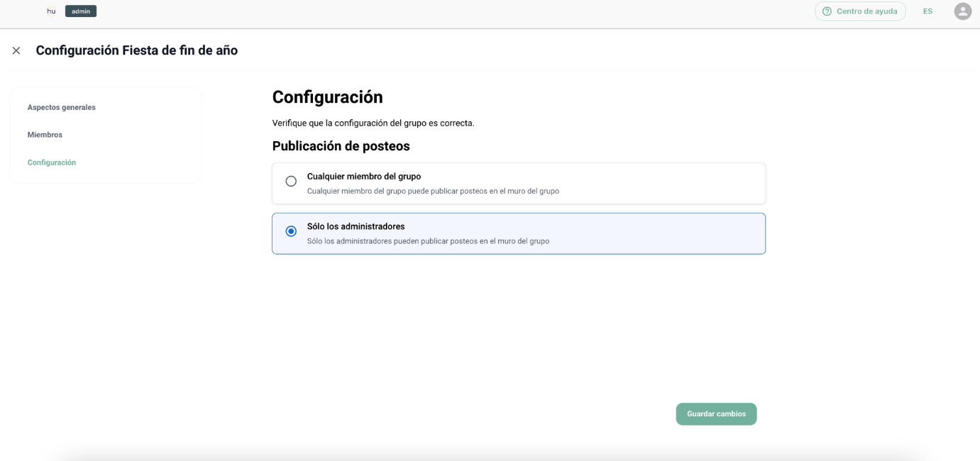The height and width of the screenshot is (461, 980).
Task: Select Configuración in the sidebar
Action: pos(52,162)
